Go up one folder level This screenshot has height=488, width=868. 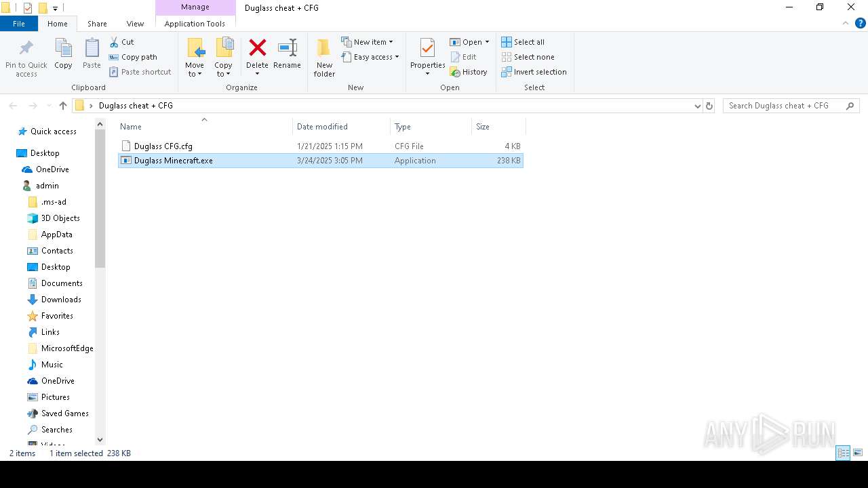pyautogui.click(x=63, y=106)
